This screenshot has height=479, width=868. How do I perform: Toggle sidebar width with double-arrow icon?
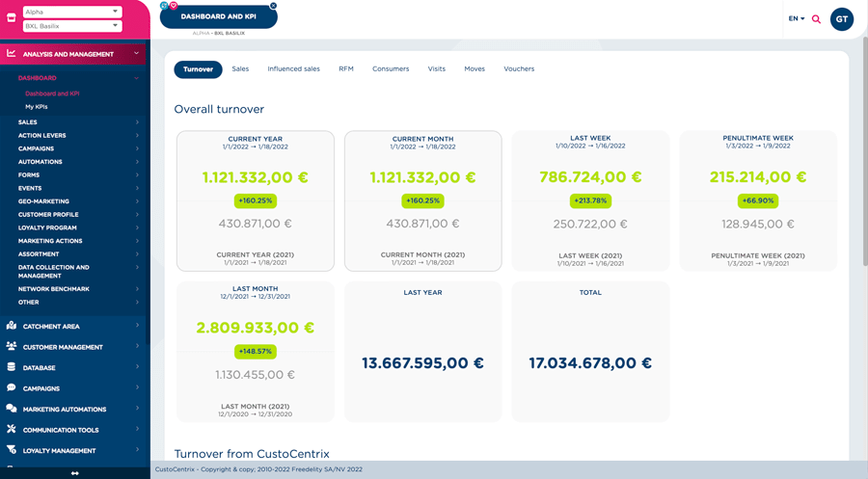coord(74,473)
